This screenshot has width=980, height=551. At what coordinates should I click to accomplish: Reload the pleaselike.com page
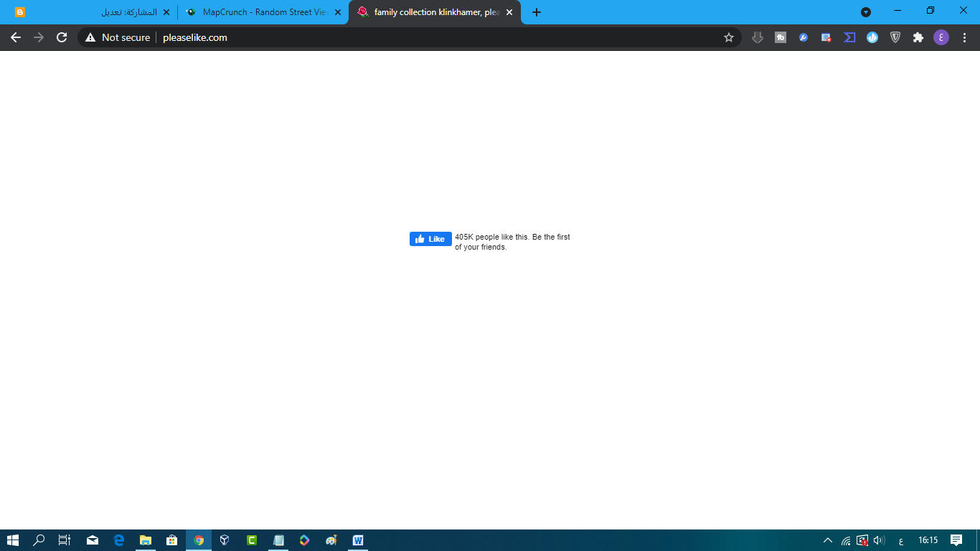point(62,37)
